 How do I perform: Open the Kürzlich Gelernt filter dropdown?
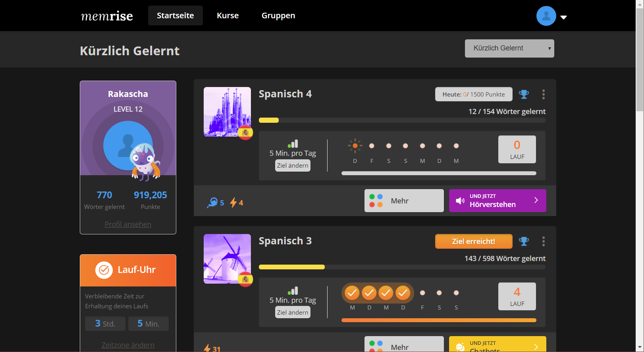(x=509, y=48)
